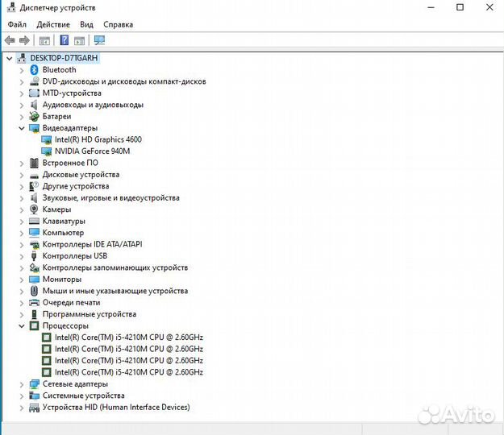Expand the MTD-устройства category
Viewport: 504px width, 435px height.
[x=22, y=93]
